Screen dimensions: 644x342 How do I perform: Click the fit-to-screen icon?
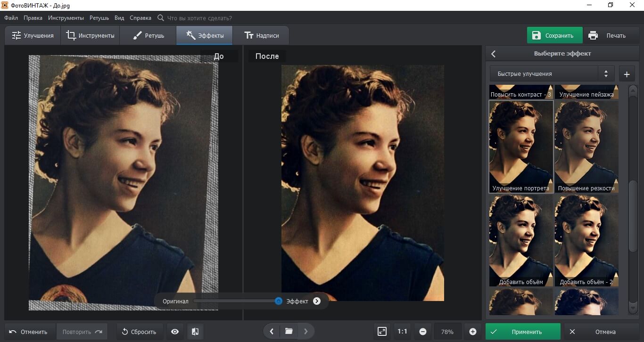[382, 332]
